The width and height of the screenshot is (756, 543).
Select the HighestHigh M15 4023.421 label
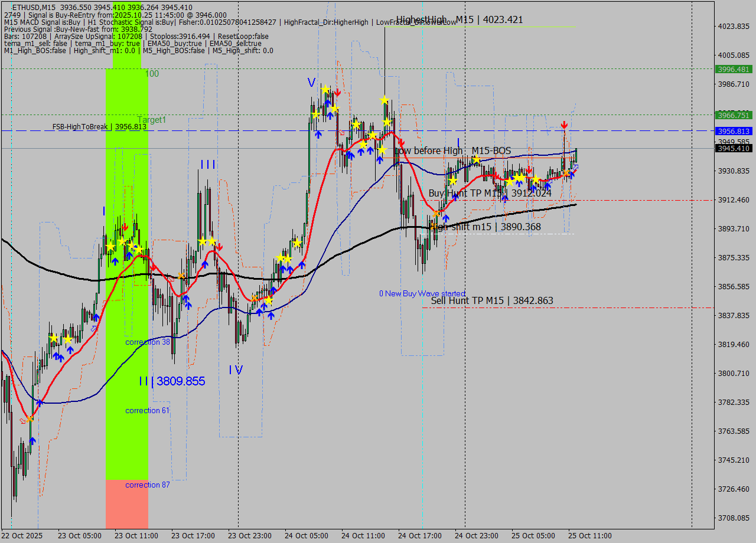459,19
